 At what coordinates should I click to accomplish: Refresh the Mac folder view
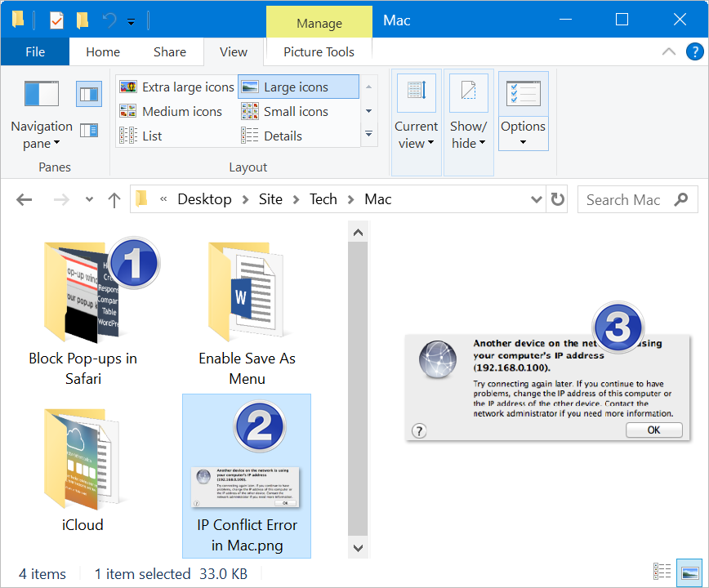coord(557,199)
